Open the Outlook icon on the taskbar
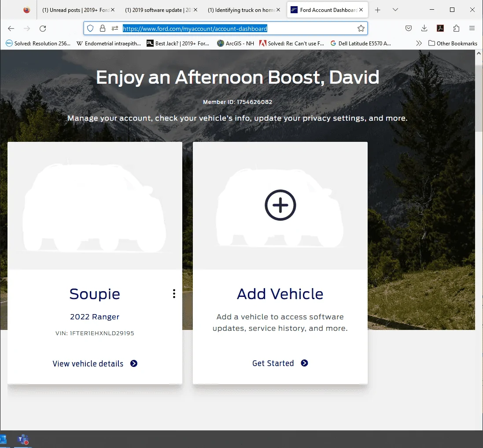483x448 pixels. pos(4,440)
